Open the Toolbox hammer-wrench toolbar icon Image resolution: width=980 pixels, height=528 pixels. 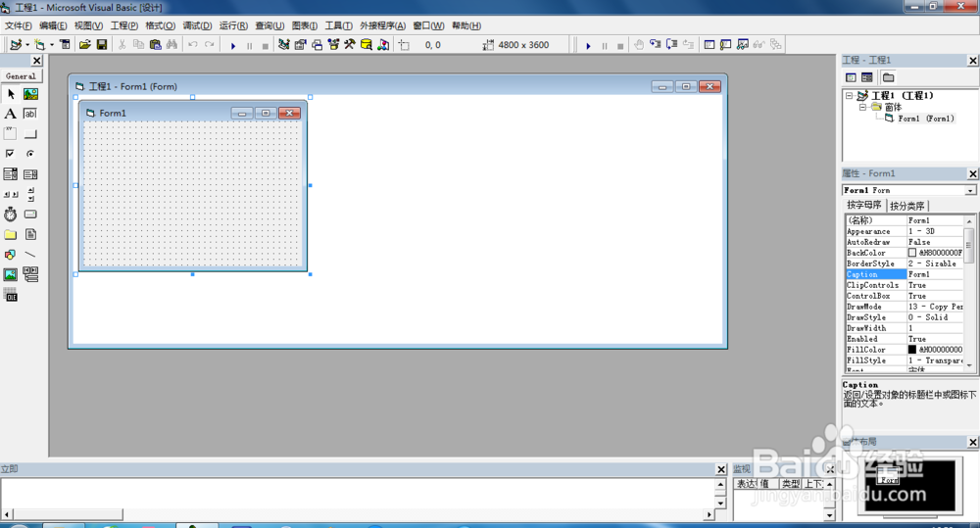coord(350,44)
